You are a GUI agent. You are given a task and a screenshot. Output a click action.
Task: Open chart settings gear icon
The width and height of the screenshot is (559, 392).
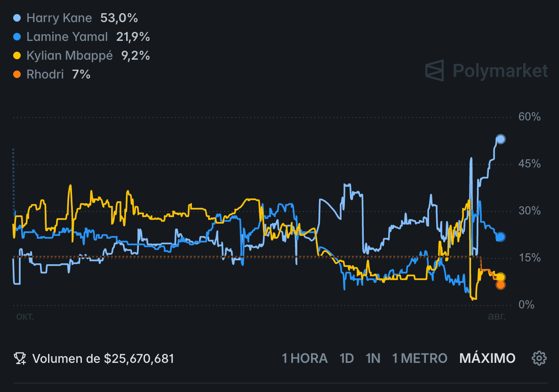pos(539,358)
